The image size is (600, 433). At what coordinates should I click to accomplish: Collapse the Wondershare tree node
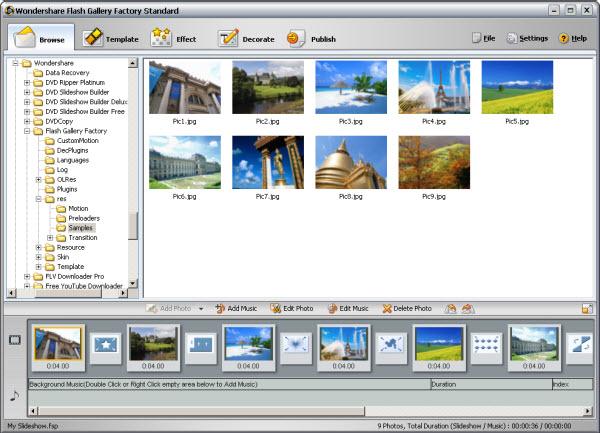tap(15, 63)
